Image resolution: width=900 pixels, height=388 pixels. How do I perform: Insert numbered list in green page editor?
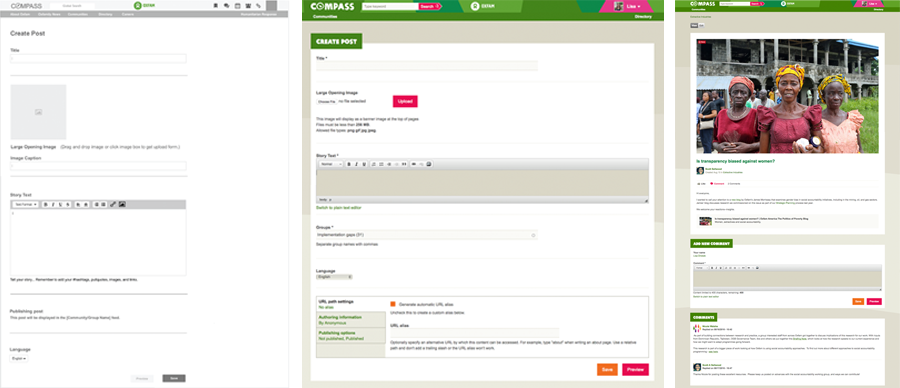pyautogui.click(x=374, y=164)
